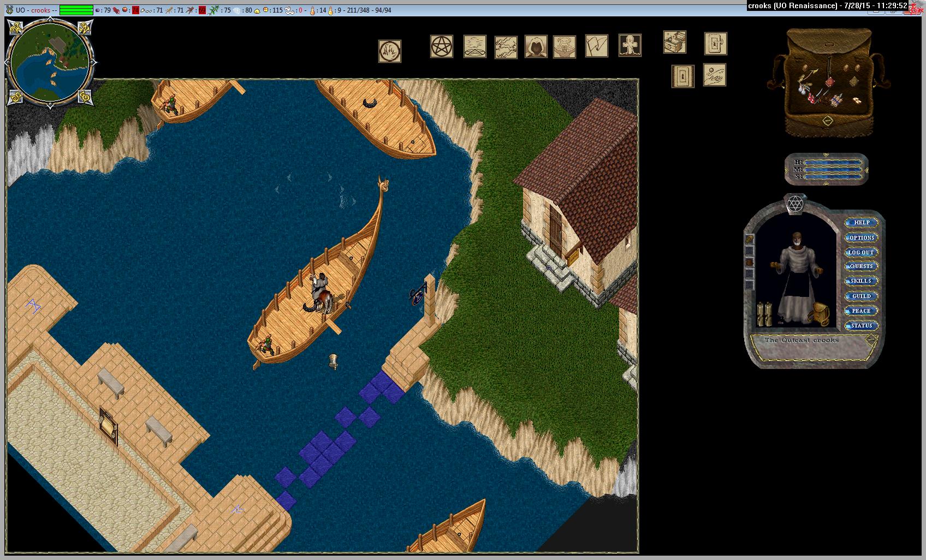Open the STATUS window

coord(862,325)
